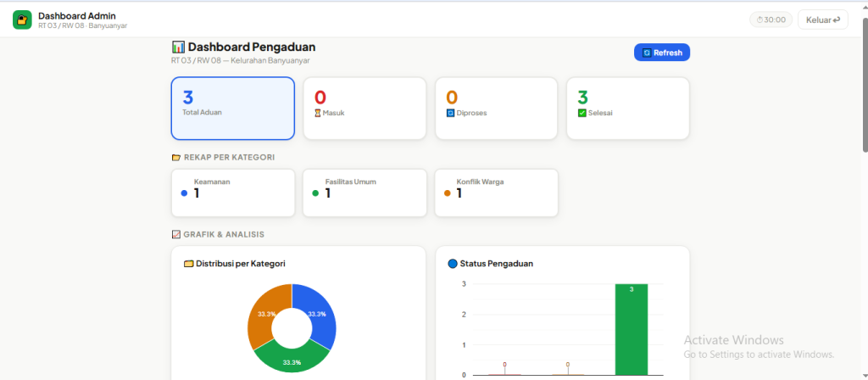Click the Refresh button
Image resolution: width=868 pixels, height=380 pixels.
662,53
